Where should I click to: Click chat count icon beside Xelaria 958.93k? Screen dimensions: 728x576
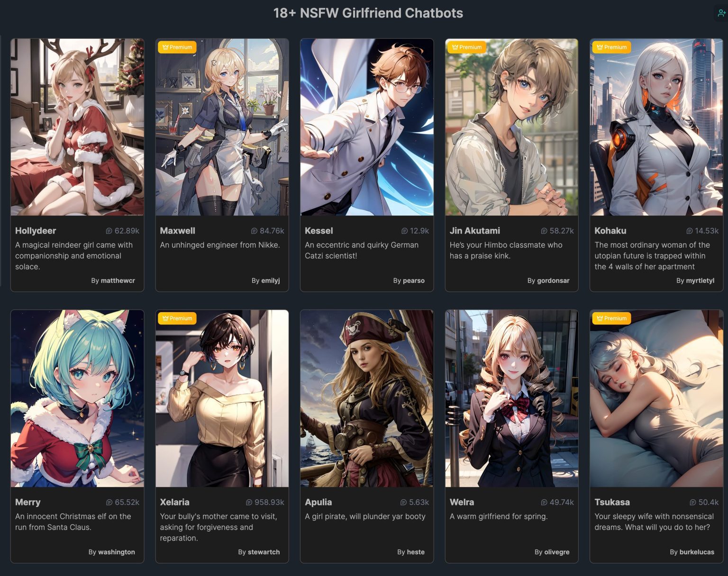pyautogui.click(x=249, y=503)
